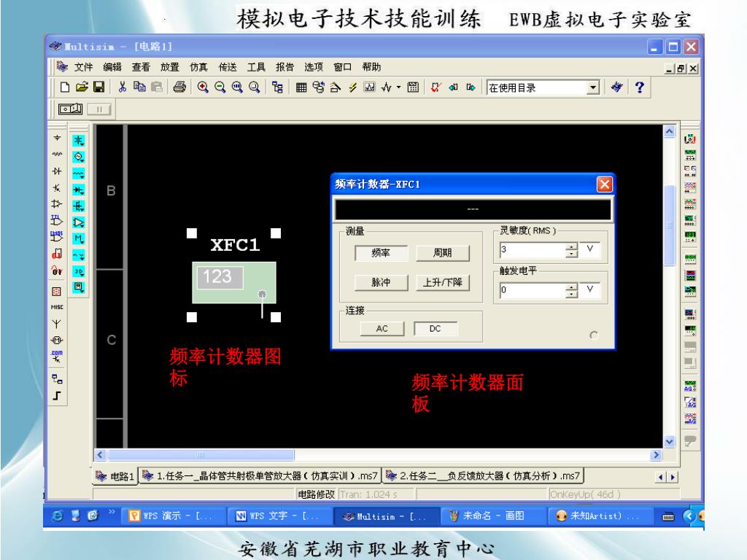Select the resistor basic components icon

coord(57,154)
